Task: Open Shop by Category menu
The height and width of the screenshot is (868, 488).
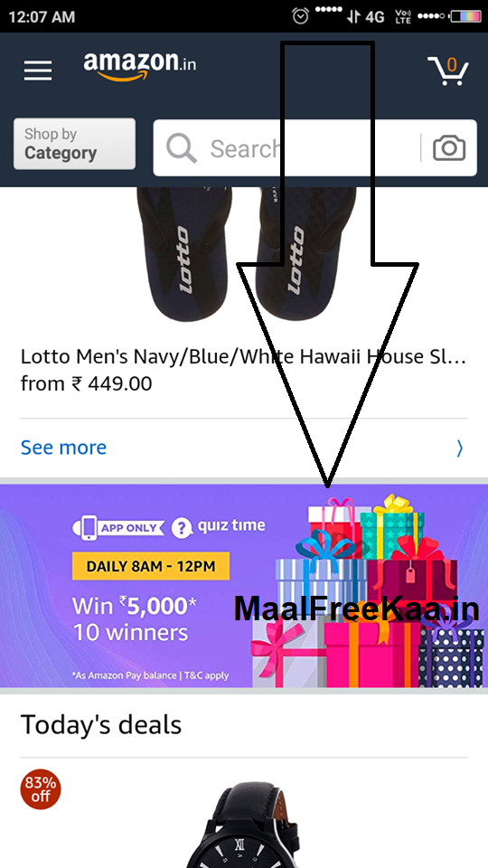Action: click(x=74, y=144)
